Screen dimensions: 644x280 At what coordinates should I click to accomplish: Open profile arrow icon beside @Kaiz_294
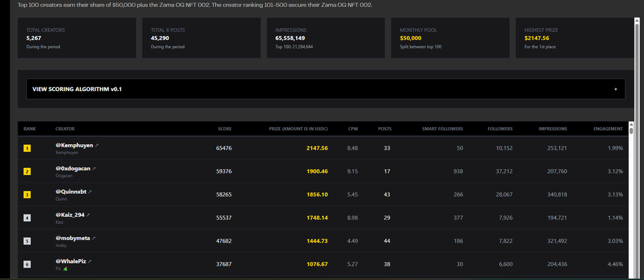(88, 215)
